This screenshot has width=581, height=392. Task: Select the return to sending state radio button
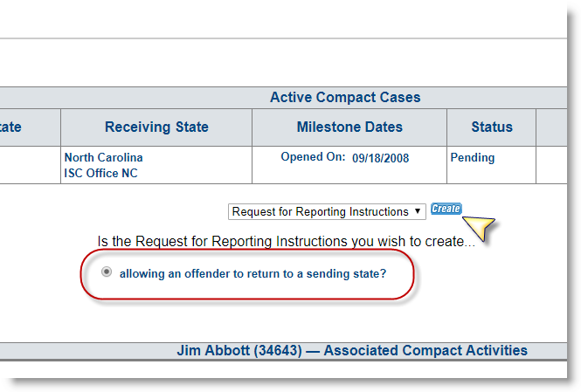pyautogui.click(x=107, y=272)
